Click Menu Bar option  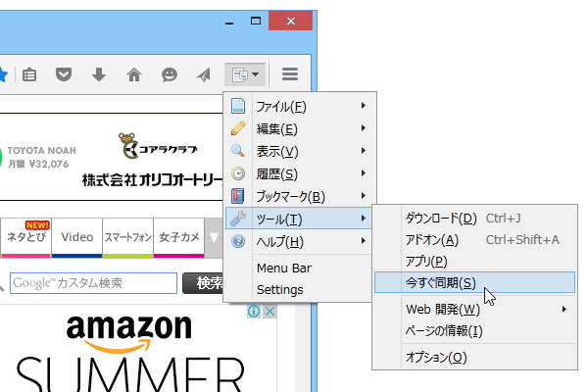coord(284,269)
